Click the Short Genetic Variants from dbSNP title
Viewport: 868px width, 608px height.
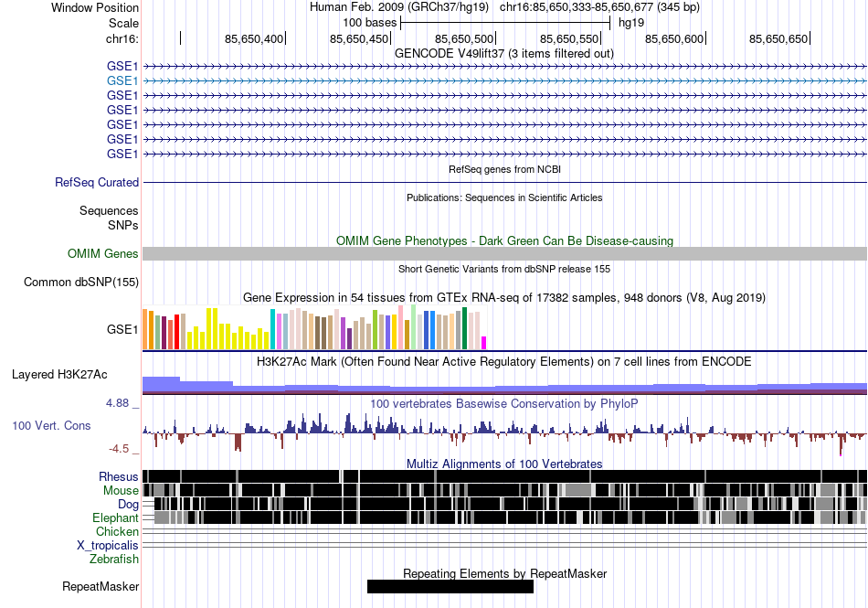coord(504,269)
